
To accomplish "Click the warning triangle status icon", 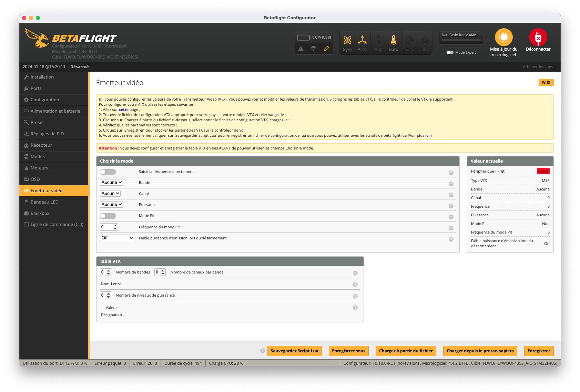I will click(301, 49).
